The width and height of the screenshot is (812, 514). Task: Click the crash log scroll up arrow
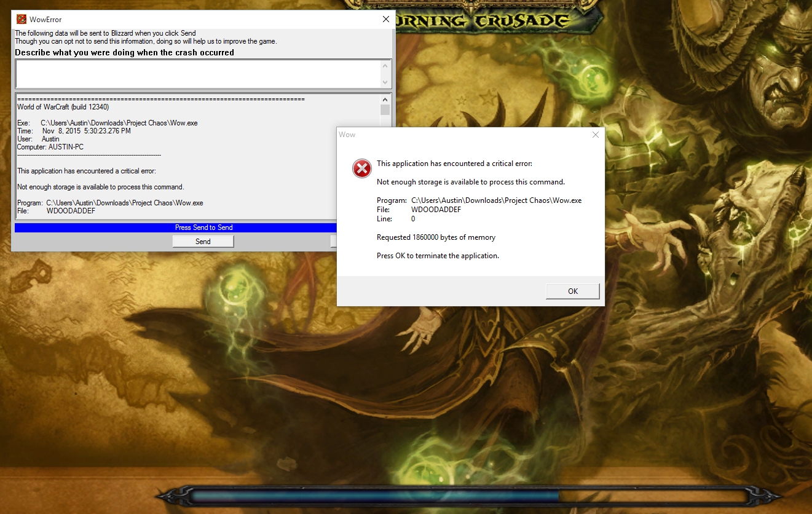click(x=385, y=98)
